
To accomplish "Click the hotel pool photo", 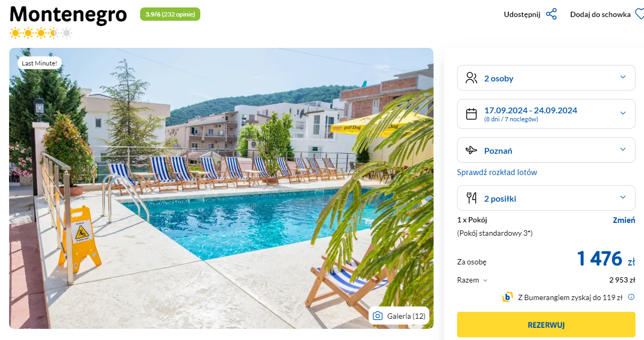I will click(221, 188).
